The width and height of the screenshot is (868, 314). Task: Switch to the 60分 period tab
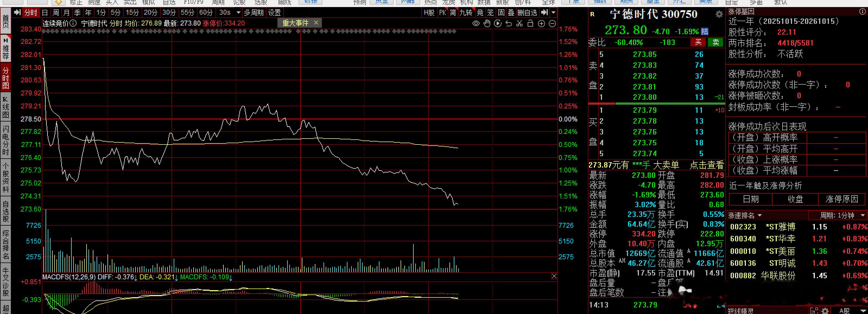[x=206, y=13]
